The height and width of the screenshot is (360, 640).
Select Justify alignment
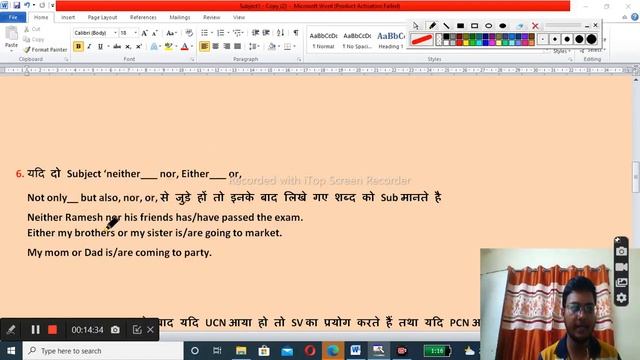click(237, 47)
